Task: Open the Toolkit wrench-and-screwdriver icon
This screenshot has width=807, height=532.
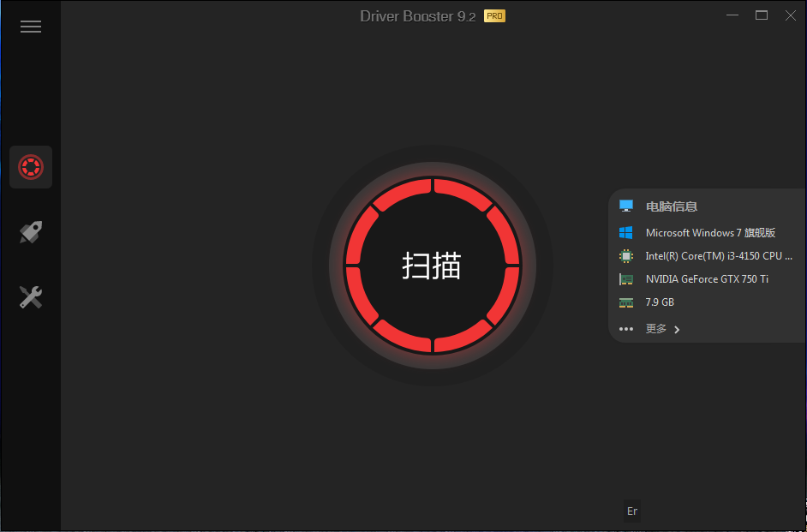Action: point(31,296)
